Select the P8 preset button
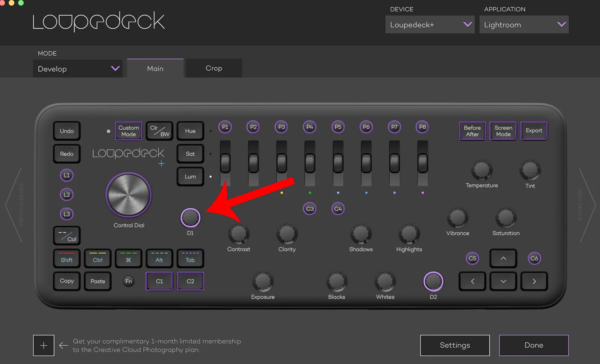Image resolution: width=600 pixels, height=364 pixels. pyautogui.click(x=422, y=127)
